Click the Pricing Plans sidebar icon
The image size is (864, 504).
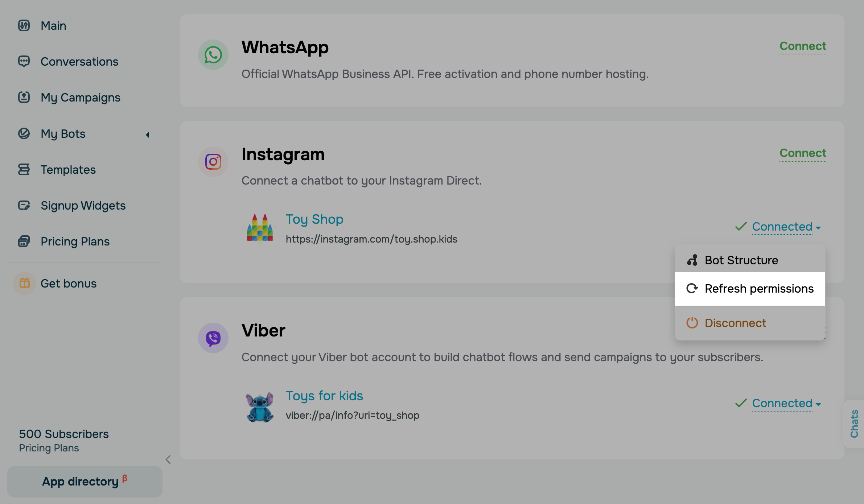pos(24,241)
